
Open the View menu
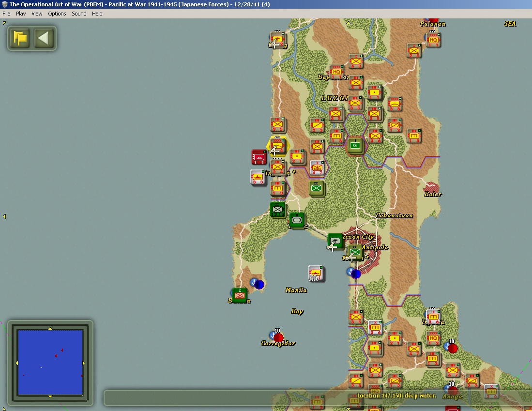(x=37, y=14)
